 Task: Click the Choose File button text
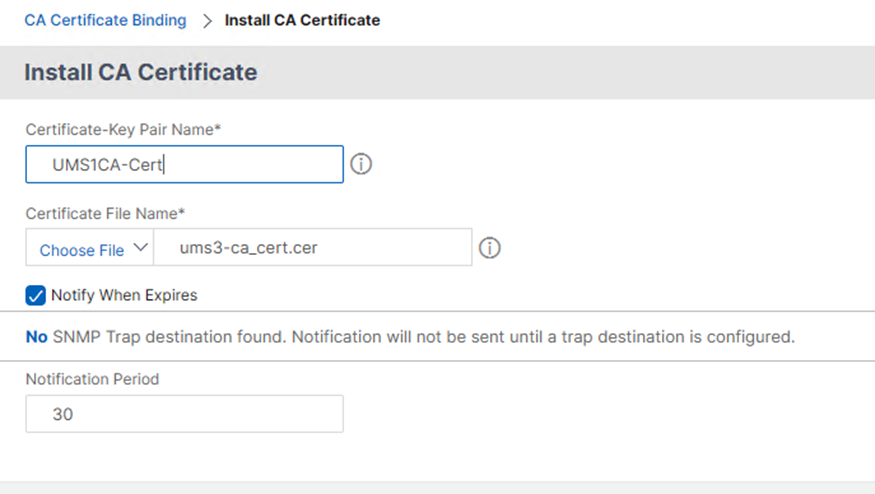click(x=81, y=250)
